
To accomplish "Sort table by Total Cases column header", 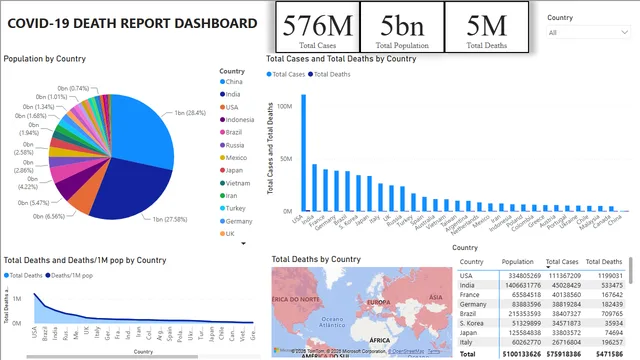I will [562, 262].
